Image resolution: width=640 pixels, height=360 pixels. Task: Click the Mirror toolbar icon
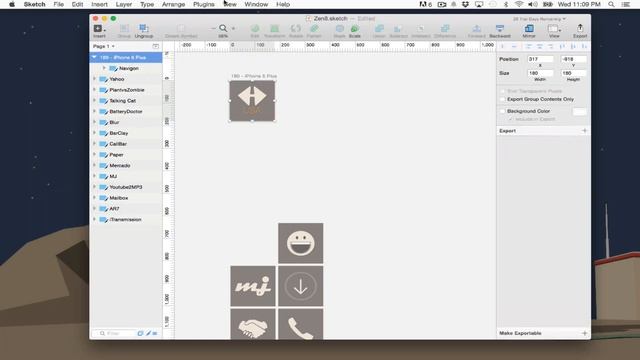(x=529, y=29)
